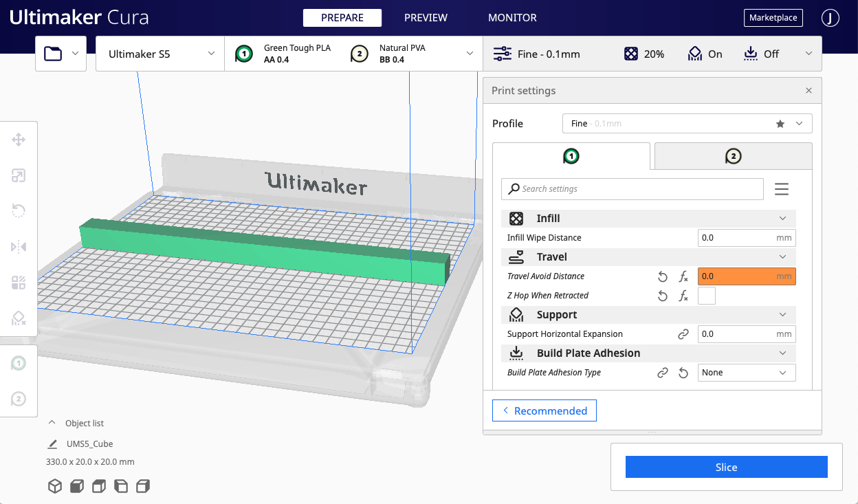Viewport: 858px width, 504px height.
Task: Open the Ultimaker S5 printer dropdown
Action: tap(160, 54)
